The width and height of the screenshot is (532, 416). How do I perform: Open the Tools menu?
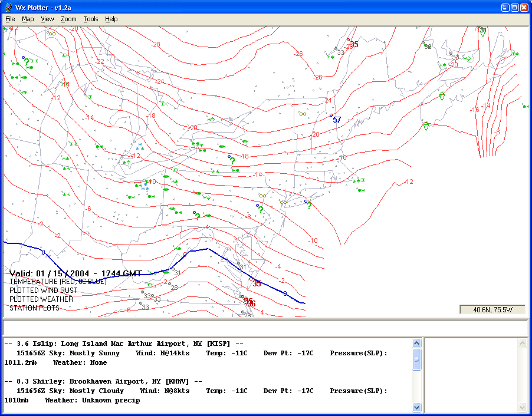coord(91,19)
